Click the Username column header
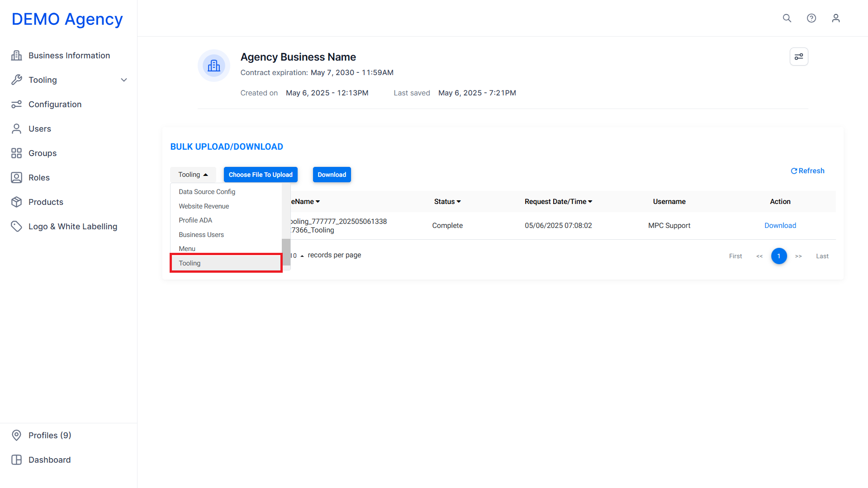This screenshot has height=488, width=868. [669, 202]
